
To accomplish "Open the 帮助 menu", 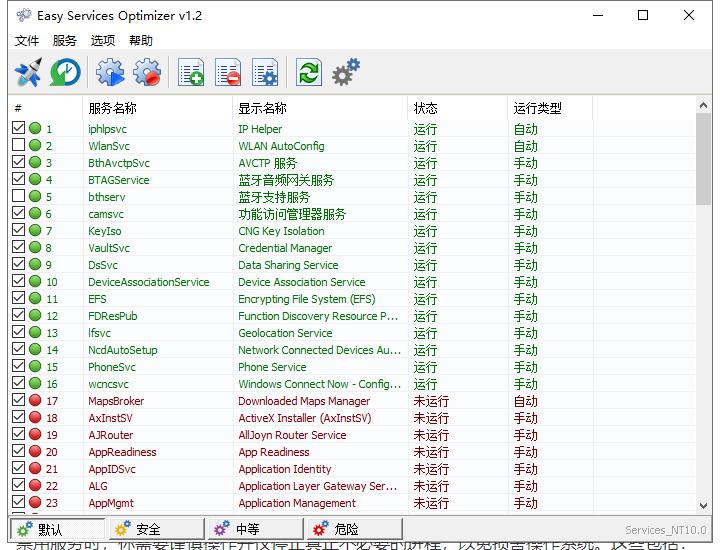I will 141,41.
